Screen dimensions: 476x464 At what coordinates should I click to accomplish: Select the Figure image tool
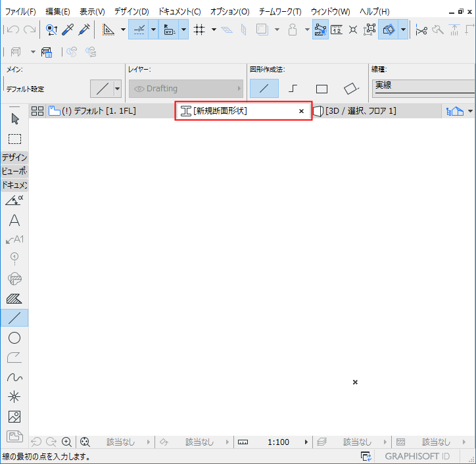point(14,417)
